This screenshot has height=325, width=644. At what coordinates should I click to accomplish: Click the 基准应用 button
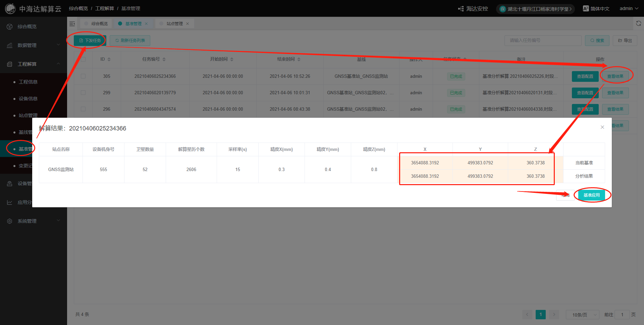coord(591,195)
